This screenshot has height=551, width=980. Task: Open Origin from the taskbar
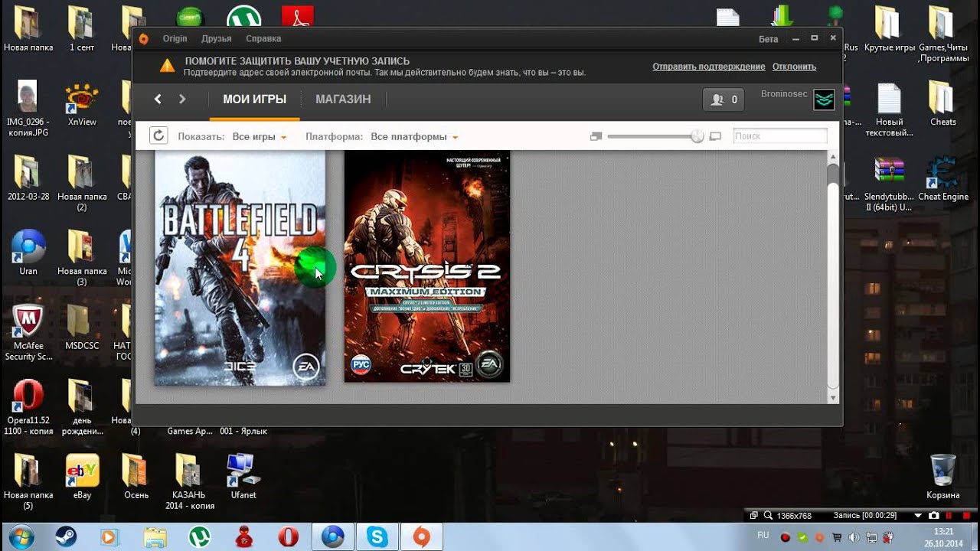point(421,536)
